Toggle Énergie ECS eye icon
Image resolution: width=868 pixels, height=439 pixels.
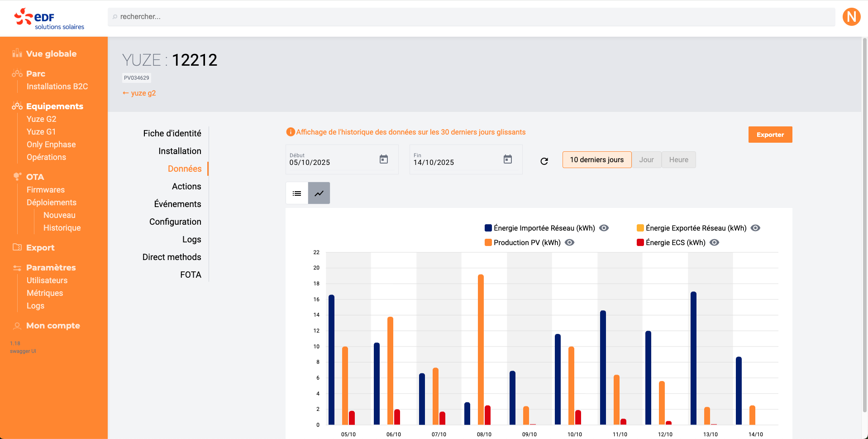[714, 242]
